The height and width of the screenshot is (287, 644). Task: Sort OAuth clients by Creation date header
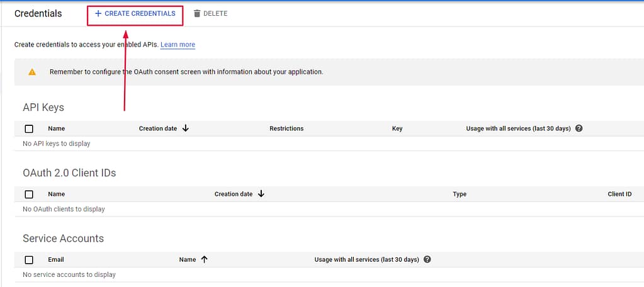tap(234, 194)
